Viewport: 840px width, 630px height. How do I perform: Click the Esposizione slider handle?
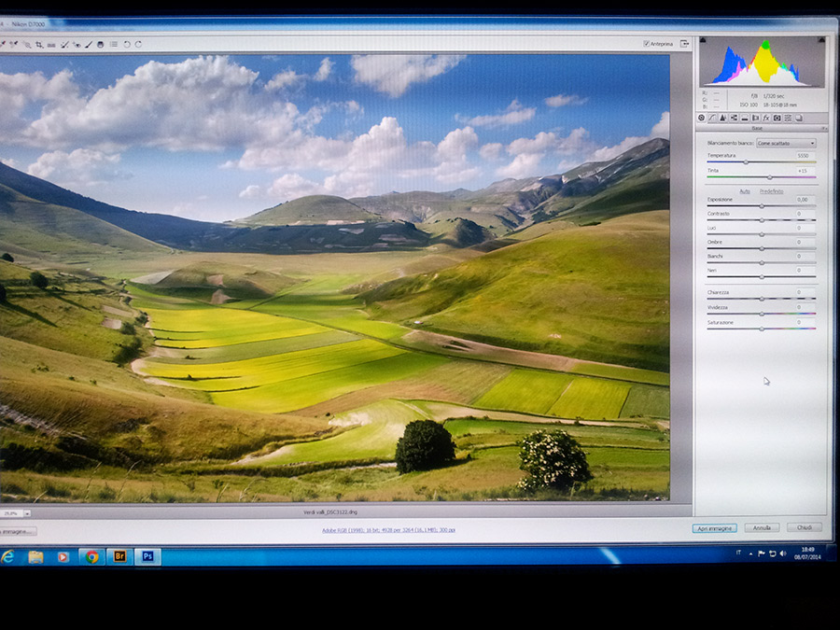[762, 205]
